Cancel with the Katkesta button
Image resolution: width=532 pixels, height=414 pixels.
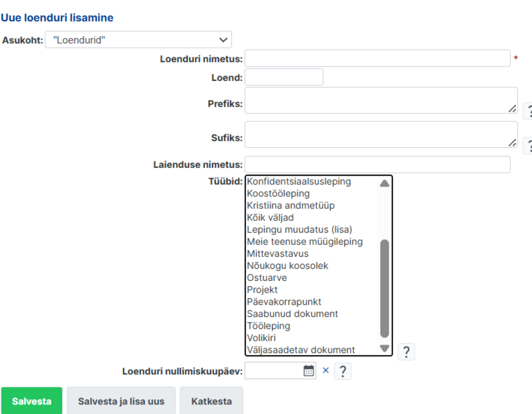click(212, 401)
